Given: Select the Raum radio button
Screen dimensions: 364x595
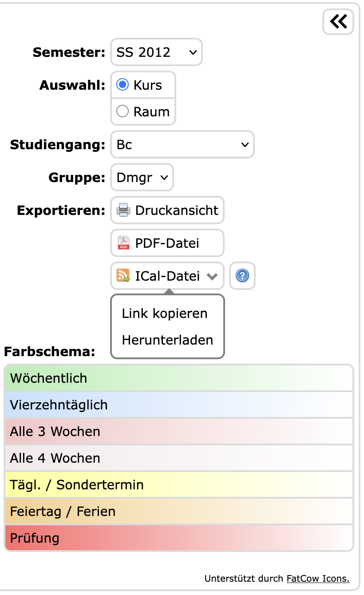Looking at the screenshot, I should [123, 111].
